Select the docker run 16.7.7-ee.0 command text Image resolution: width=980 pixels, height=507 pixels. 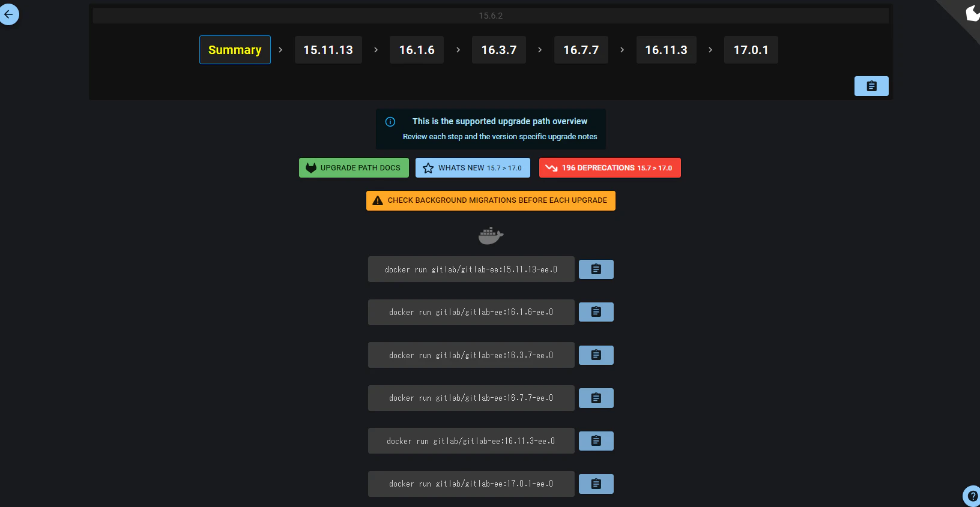(471, 398)
